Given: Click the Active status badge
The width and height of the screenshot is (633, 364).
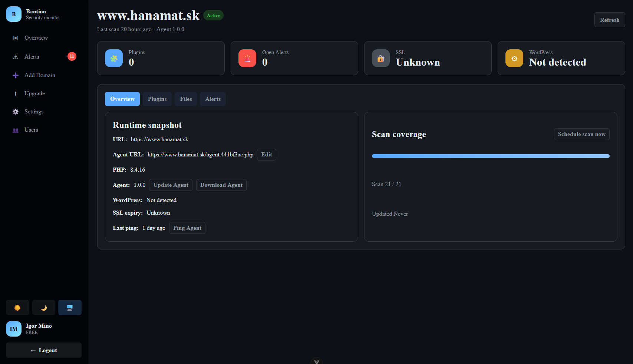Looking at the screenshot, I should pos(214,15).
